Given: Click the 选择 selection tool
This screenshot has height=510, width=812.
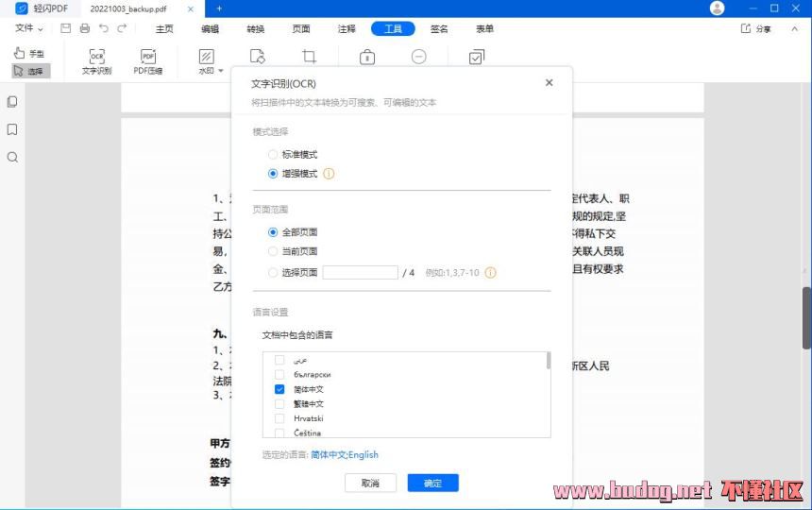Looking at the screenshot, I should coord(30,71).
